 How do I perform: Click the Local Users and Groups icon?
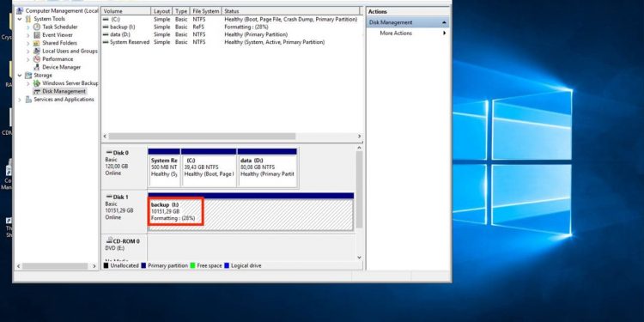coord(37,51)
